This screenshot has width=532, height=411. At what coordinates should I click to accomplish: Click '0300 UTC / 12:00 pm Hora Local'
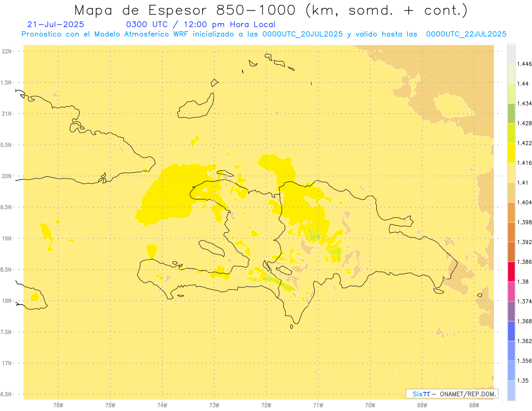(x=201, y=25)
